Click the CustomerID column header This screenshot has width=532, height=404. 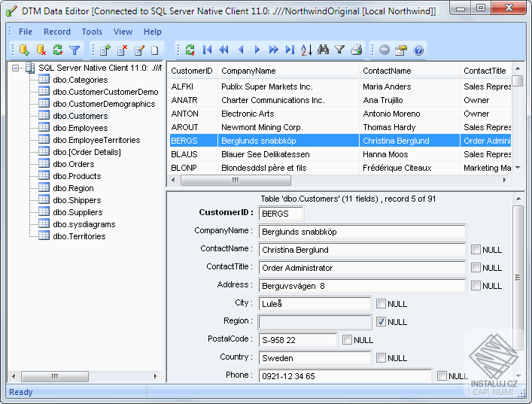coord(192,71)
